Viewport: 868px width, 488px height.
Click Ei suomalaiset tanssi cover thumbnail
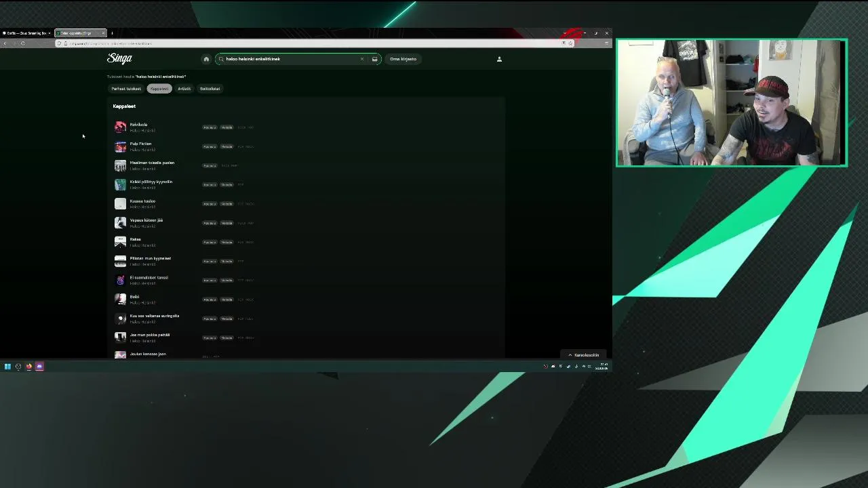coord(120,280)
